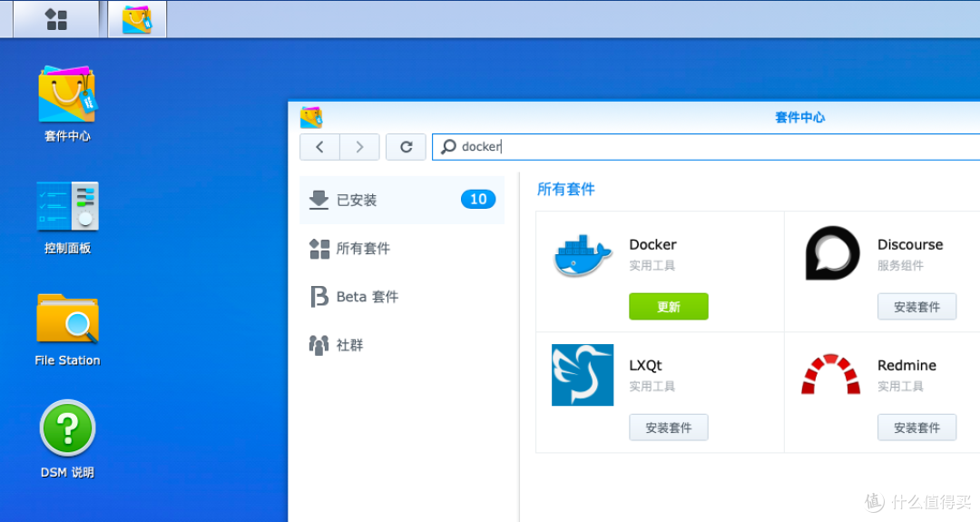Click the 10 installed count badge
The image size is (980, 522).
coord(478,200)
